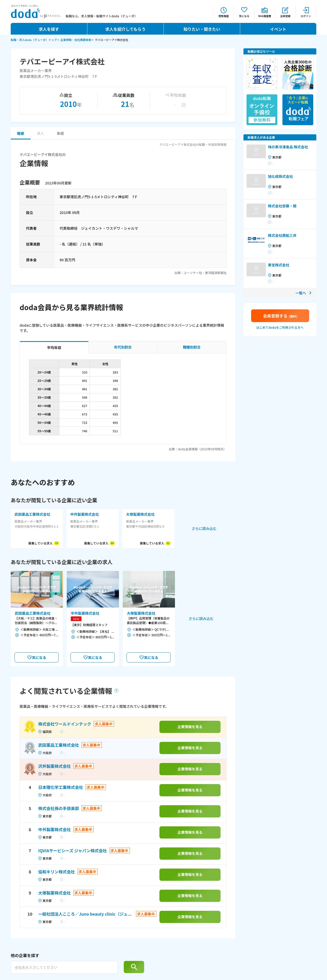The image size is (327, 980).
Task: View 企業情報を見る for 一般社団法人こころ
Action: tap(190, 917)
